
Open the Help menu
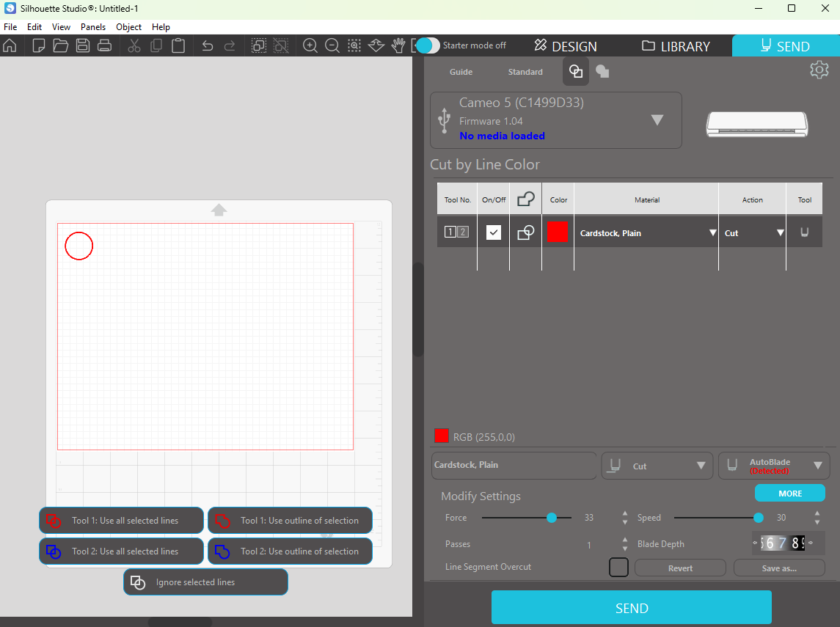161,27
